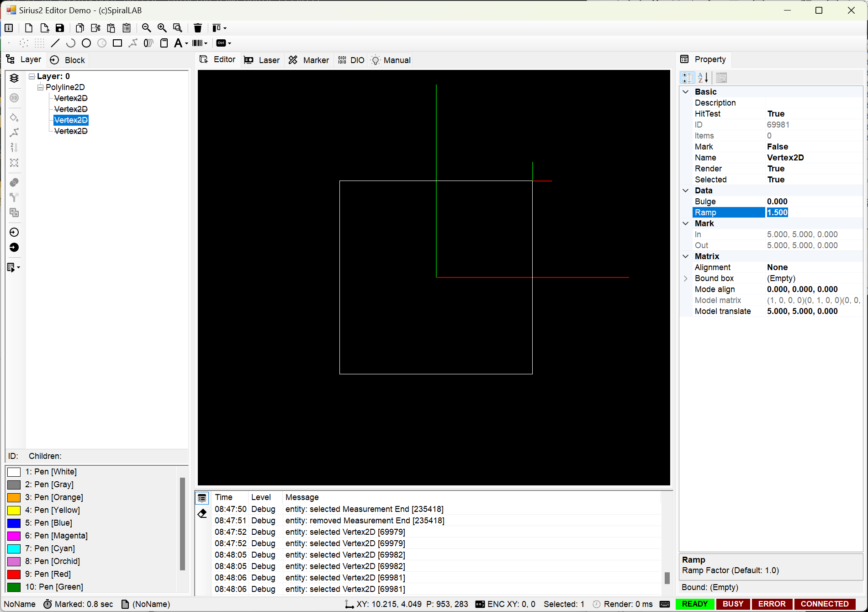Open the DIO tab
The image size is (868, 612).
point(351,60)
